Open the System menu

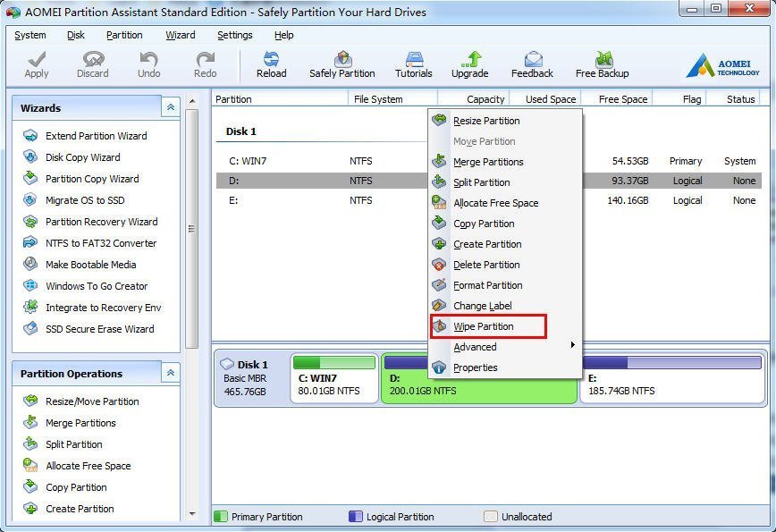pyautogui.click(x=30, y=35)
